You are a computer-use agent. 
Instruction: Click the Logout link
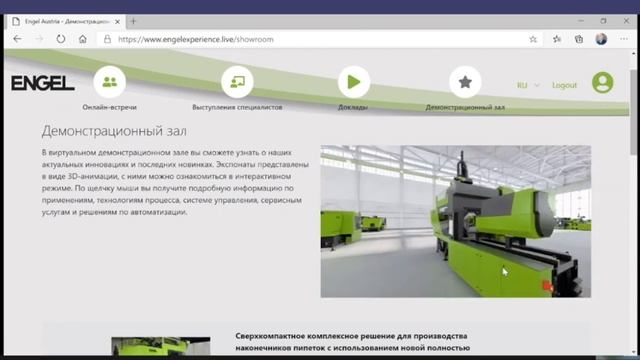tap(564, 85)
